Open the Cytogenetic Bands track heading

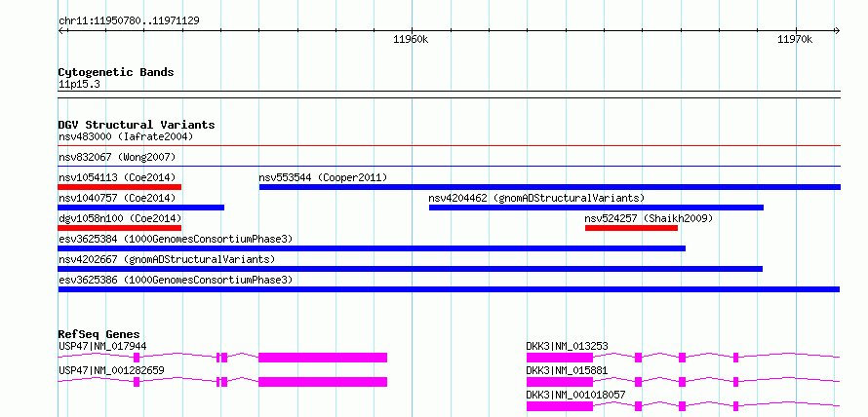point(116,72)
